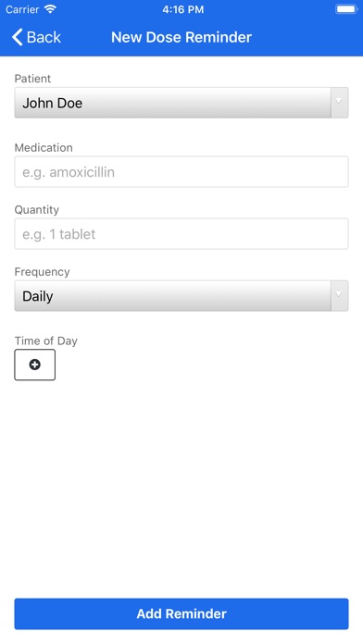The image size is (363, 644).
Task: Focus the Quantity tablet field
Action: (x=181, y=234)
